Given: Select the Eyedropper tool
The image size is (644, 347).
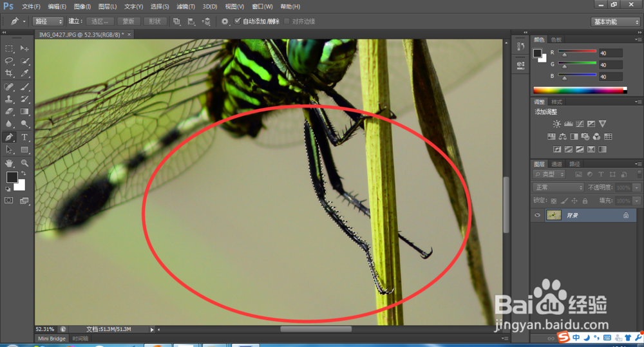Looking at the screenshot, I should coord(24,73).
